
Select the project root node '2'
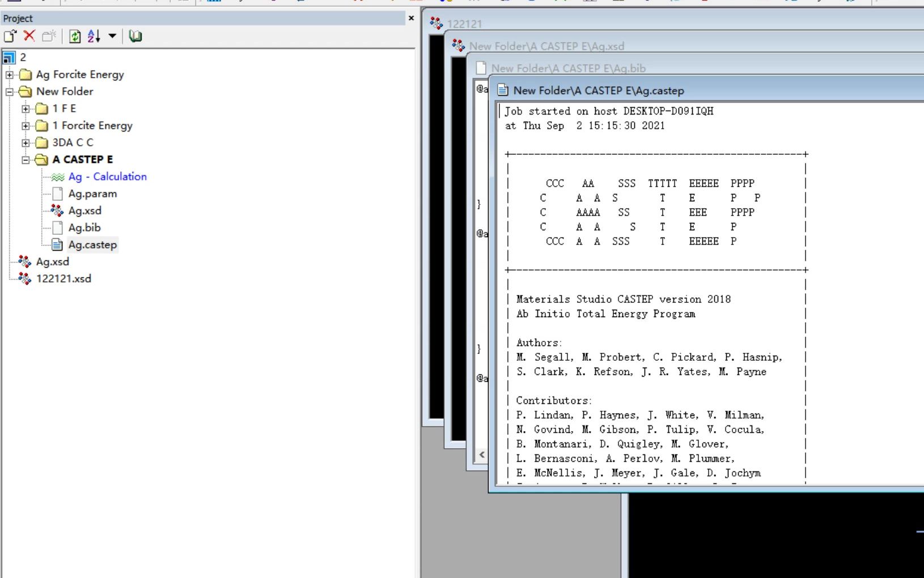click(x=23, y=57)
